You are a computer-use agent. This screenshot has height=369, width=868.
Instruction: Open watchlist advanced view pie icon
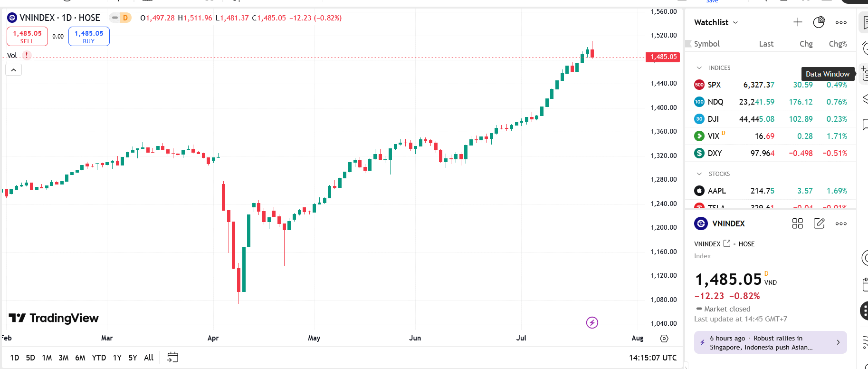(819, 22)
